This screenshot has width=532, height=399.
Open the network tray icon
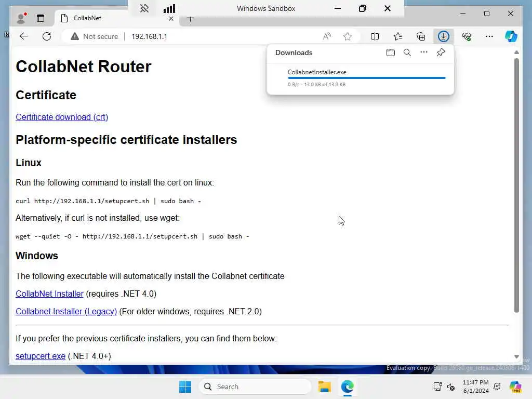437,387
